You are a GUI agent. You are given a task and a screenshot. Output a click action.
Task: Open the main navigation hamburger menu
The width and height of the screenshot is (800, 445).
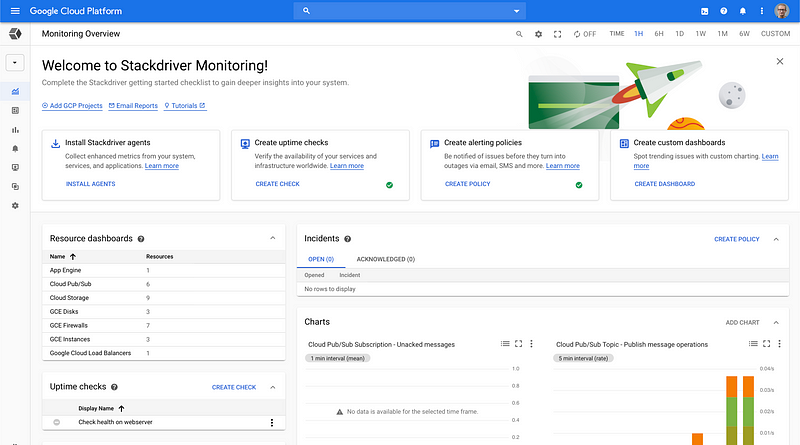[15, 11]
